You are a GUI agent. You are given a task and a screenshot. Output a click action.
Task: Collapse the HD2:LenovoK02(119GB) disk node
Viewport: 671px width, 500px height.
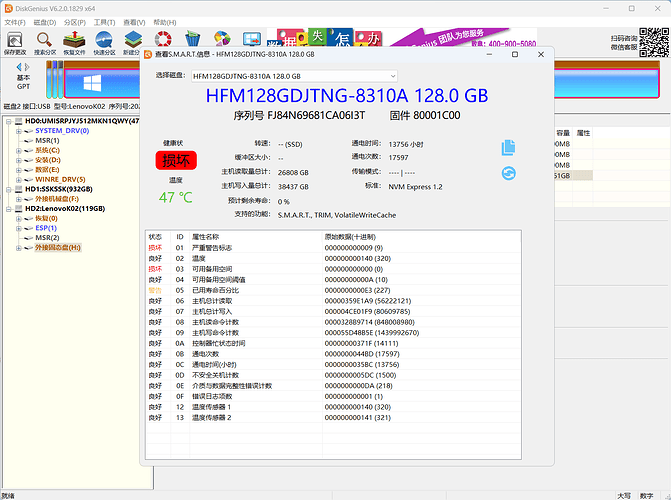point(9,209)
